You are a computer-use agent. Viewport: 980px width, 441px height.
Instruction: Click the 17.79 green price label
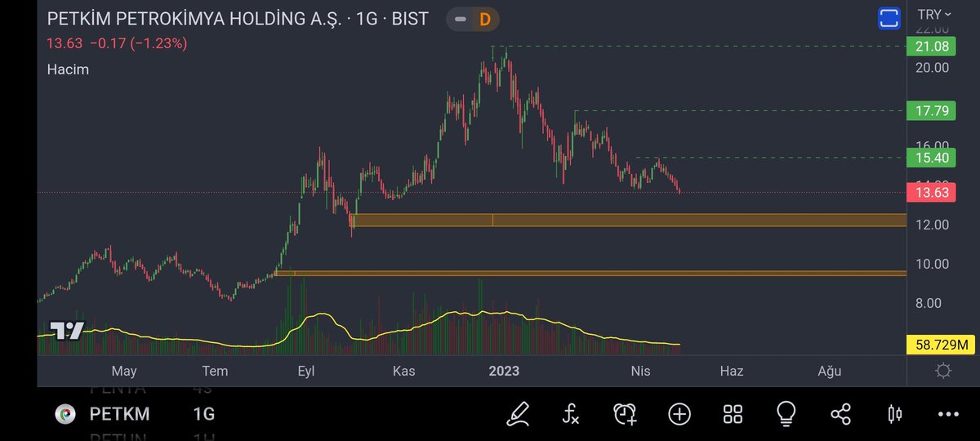pos(932,110)
